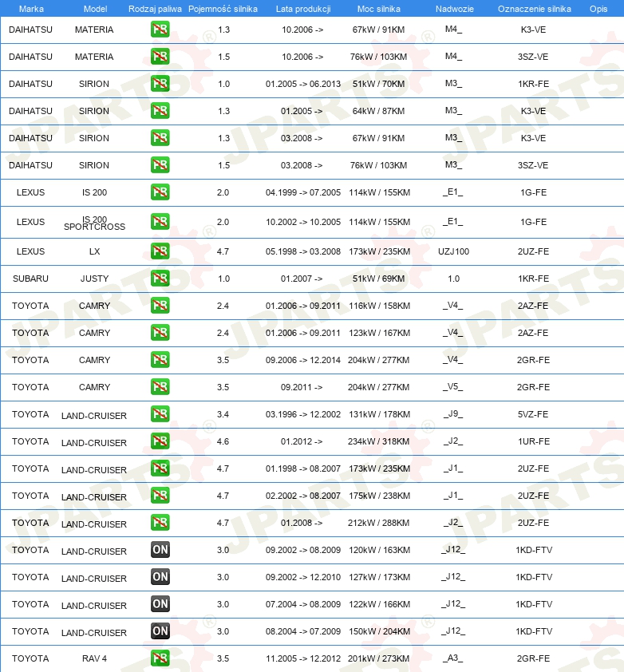This screenshot has height=672, width=624.
Task: Click power value 234kW / 318KM
Action: [x=378, y=441]
